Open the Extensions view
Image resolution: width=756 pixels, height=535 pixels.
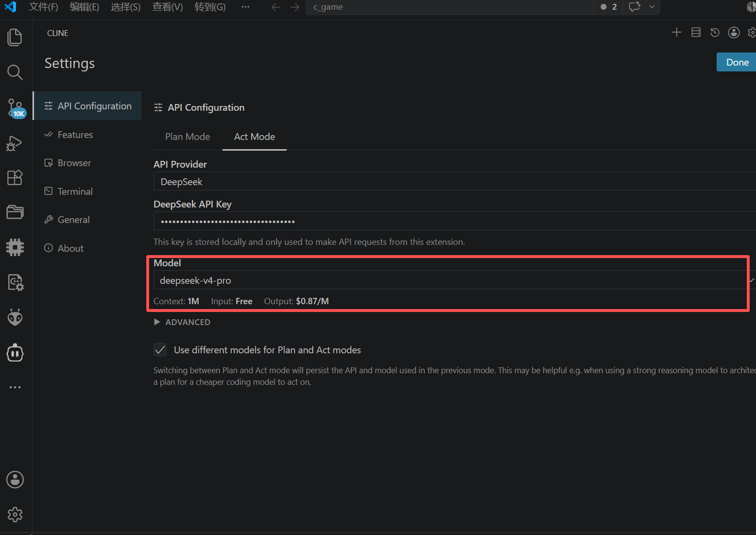click(15, 177)
